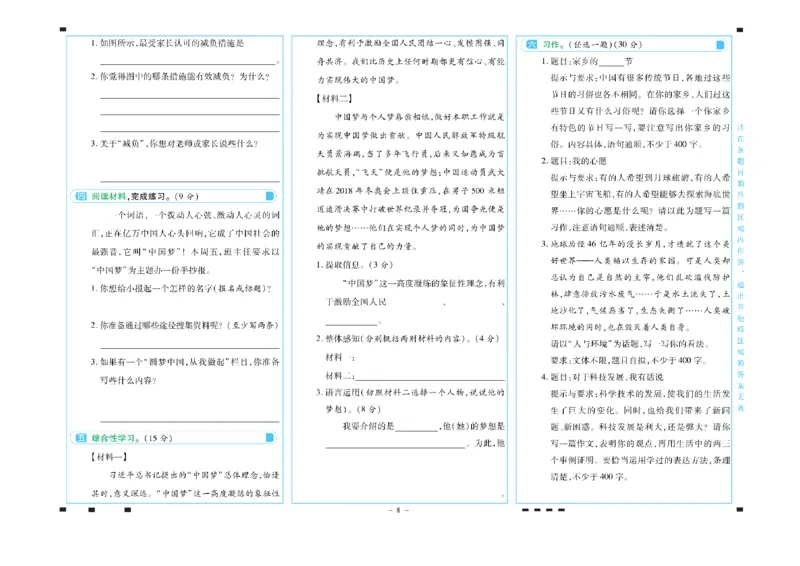Click the line 提示与要求:中国有很多传统节日

click(x=640, y=78)
